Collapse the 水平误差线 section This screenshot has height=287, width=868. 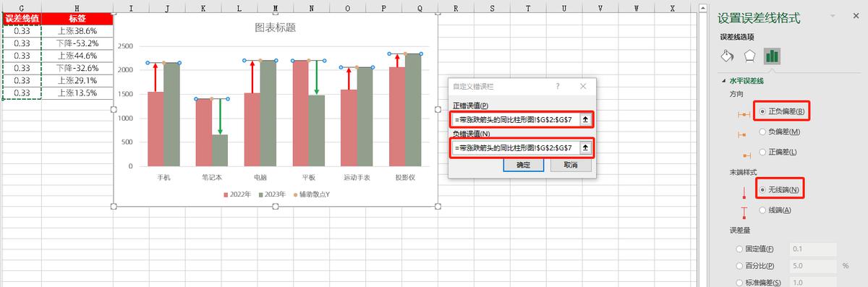[723, 81]
